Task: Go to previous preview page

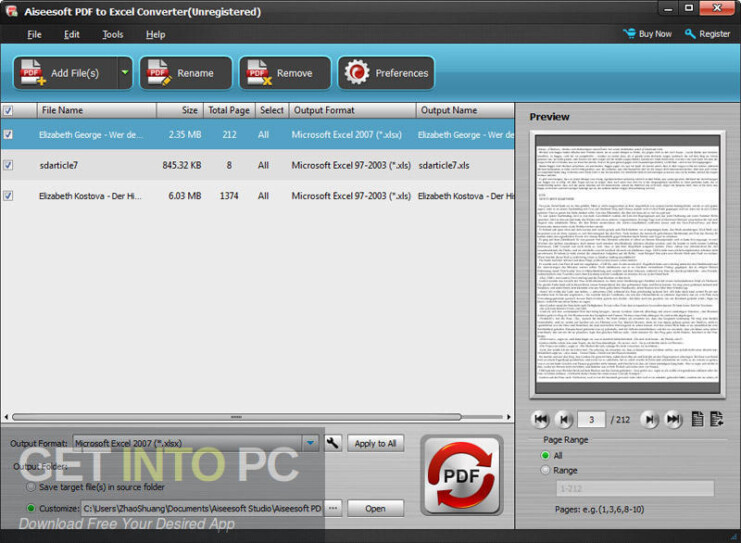Action: (563, 419)
